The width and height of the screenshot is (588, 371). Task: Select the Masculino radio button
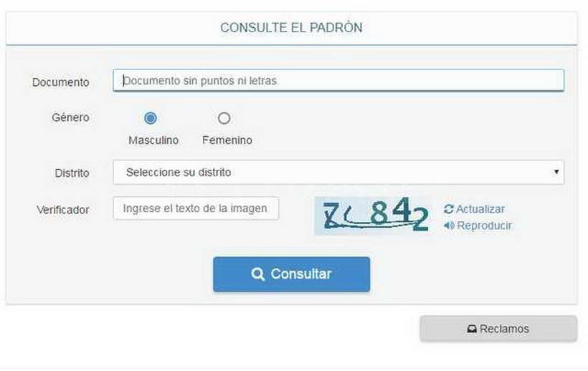(x=151, y=118)
